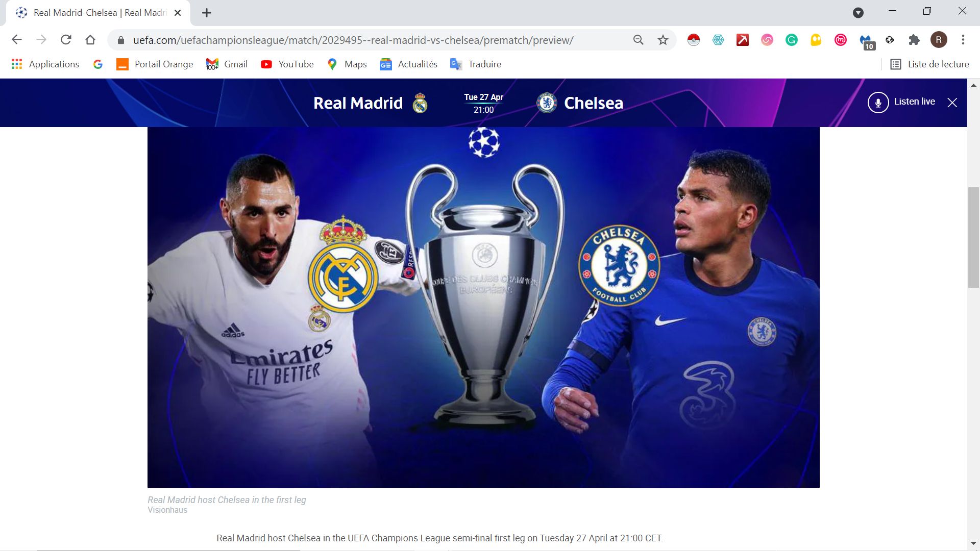
Task: Click the Applications bookmark grid
Action: pyautogui.click(x=45, y=64)
